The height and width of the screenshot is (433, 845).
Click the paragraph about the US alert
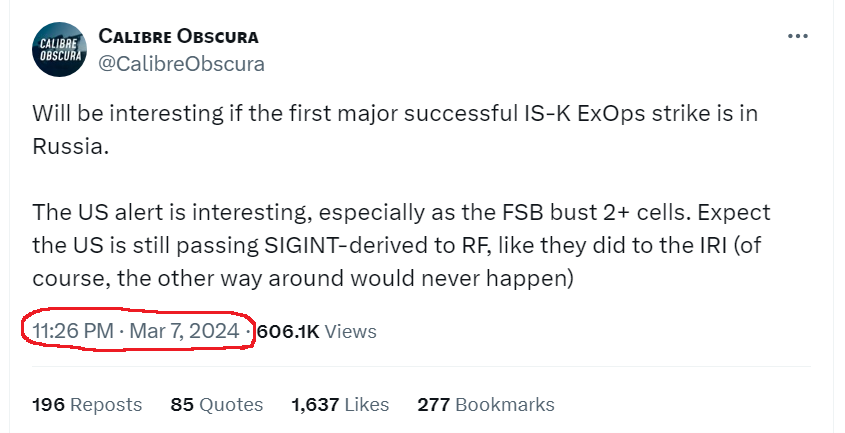(401, 245)
